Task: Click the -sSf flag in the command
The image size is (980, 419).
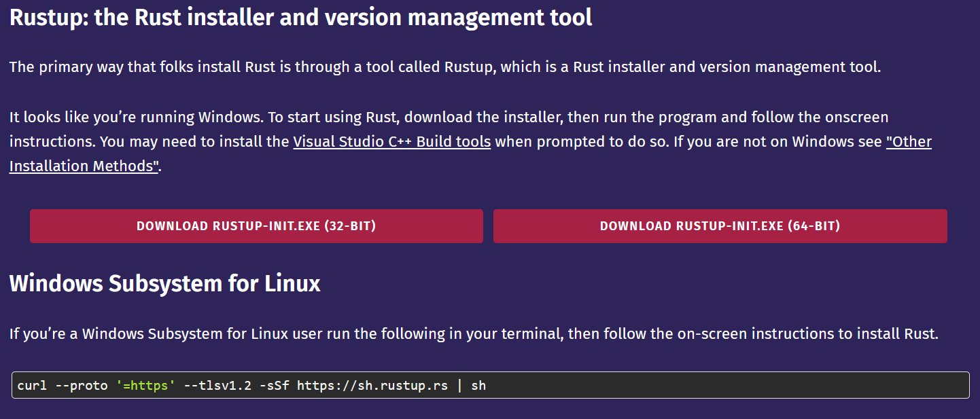Action: pyautogui.click(x=274, y=386)
